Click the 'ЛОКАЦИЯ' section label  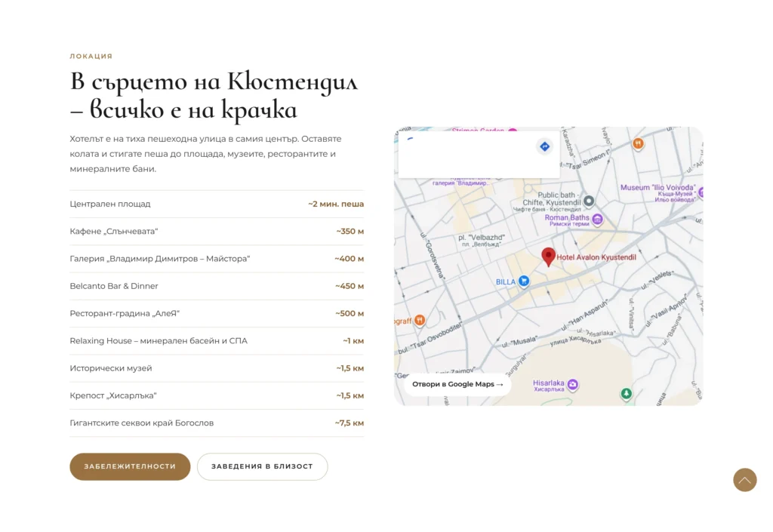pyautogui.click(x=91, y=56)
